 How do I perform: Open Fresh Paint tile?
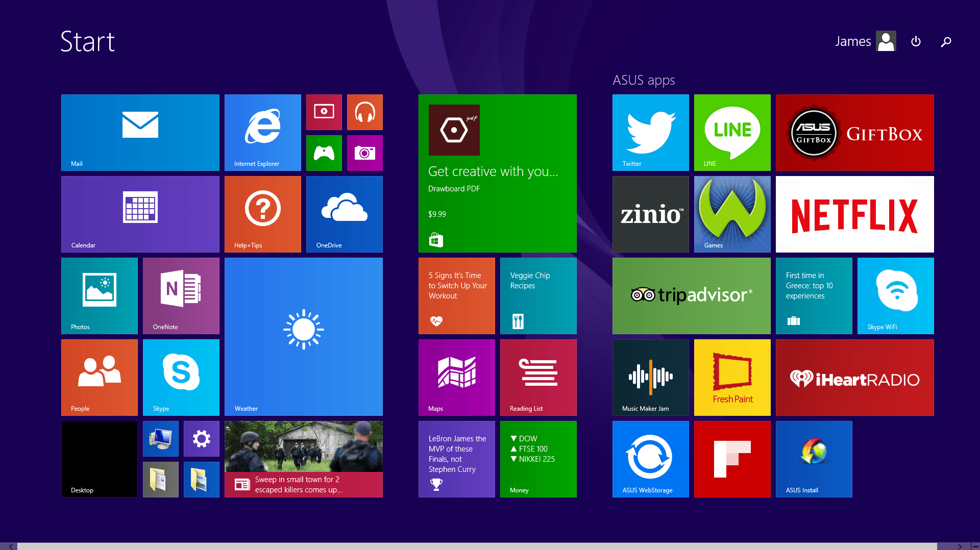pos(732,378)
